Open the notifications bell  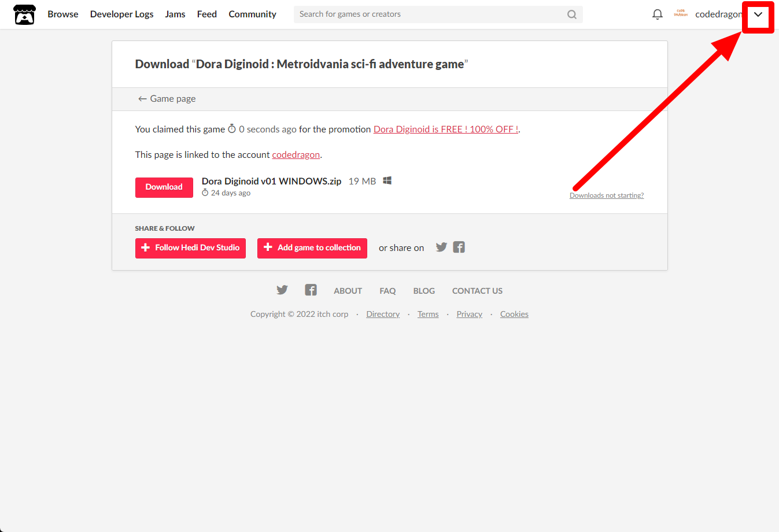click(x=658, y=14)
